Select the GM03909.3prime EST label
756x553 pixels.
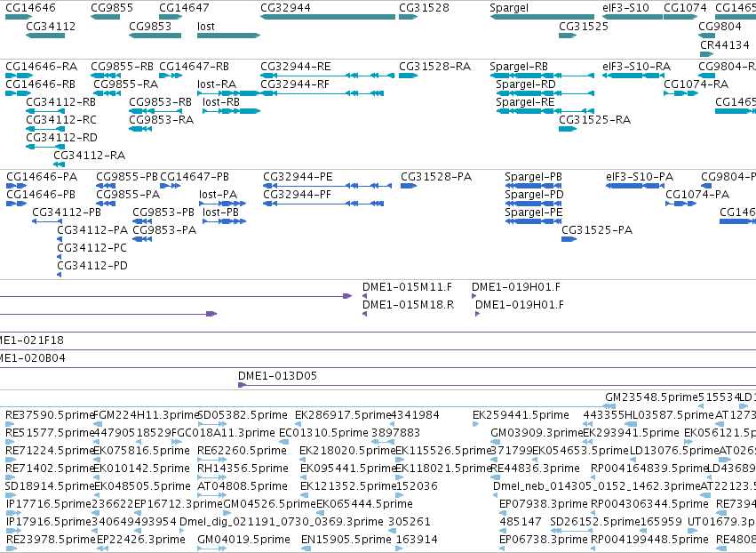click(x=537, y=433)
